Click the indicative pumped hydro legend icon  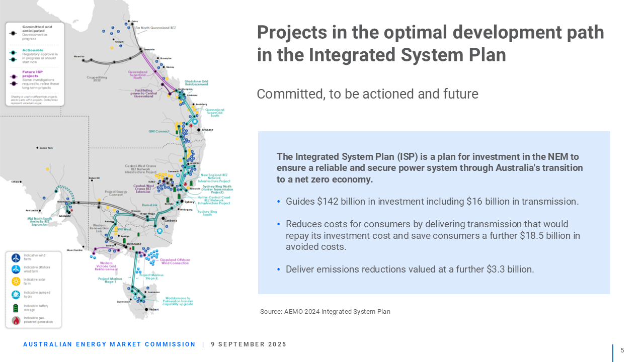click(16, 295)
